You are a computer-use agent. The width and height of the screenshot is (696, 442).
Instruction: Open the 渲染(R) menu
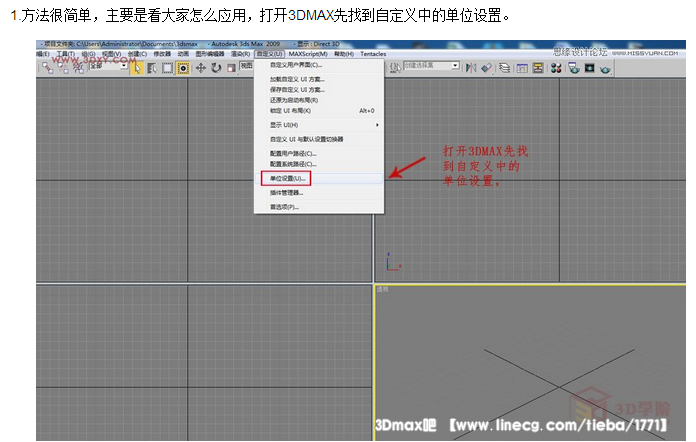pos(240,54)
